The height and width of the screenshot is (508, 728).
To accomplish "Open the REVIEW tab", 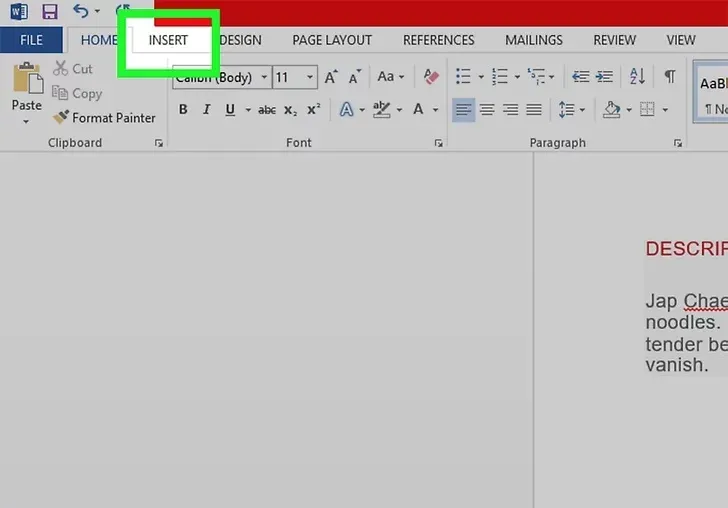I will tap(615, 40).
